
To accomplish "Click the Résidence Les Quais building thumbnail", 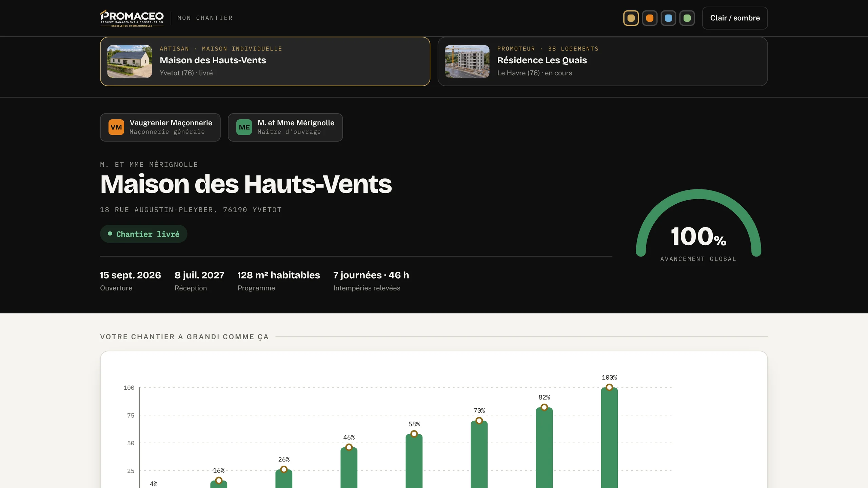I will click(x=467, y=61).
